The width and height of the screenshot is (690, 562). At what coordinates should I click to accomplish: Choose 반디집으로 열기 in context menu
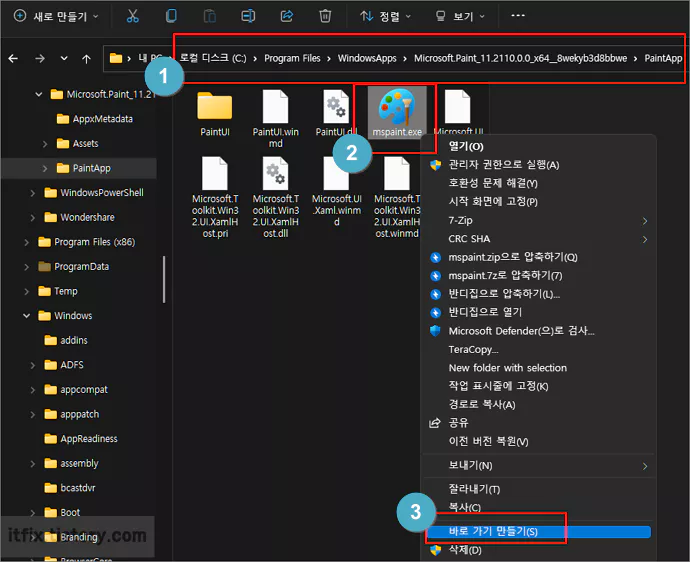[x=538, y=312]
